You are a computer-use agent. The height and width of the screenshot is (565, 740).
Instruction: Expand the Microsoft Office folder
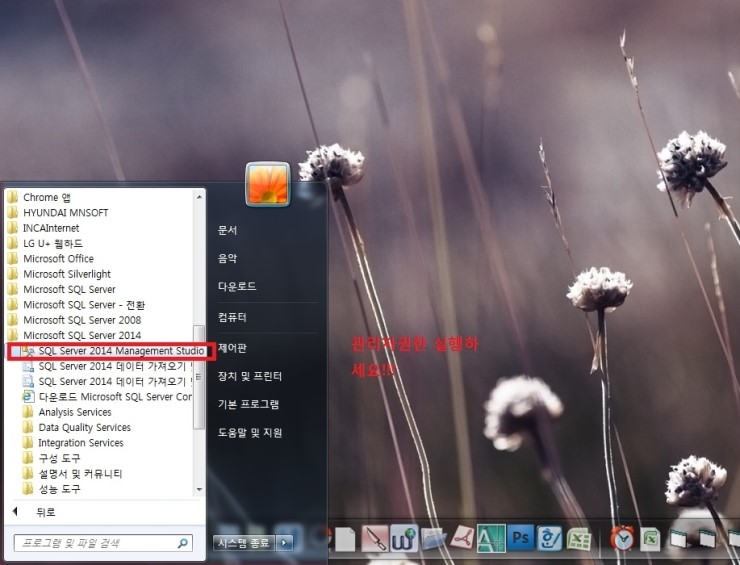click(x=50, y=259)
